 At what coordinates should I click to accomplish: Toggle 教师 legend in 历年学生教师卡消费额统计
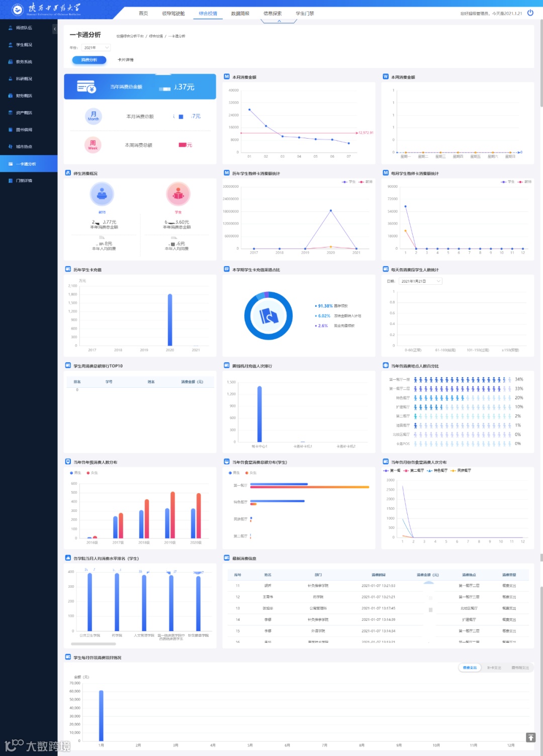[x=366, y=182]
